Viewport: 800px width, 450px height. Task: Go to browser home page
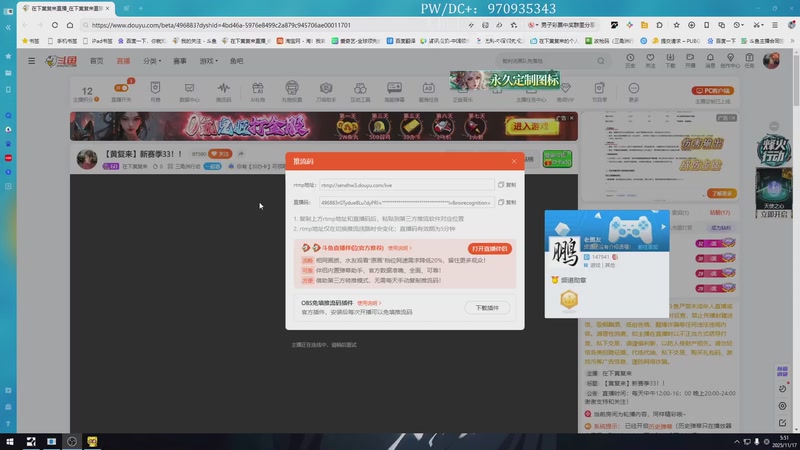70,25
